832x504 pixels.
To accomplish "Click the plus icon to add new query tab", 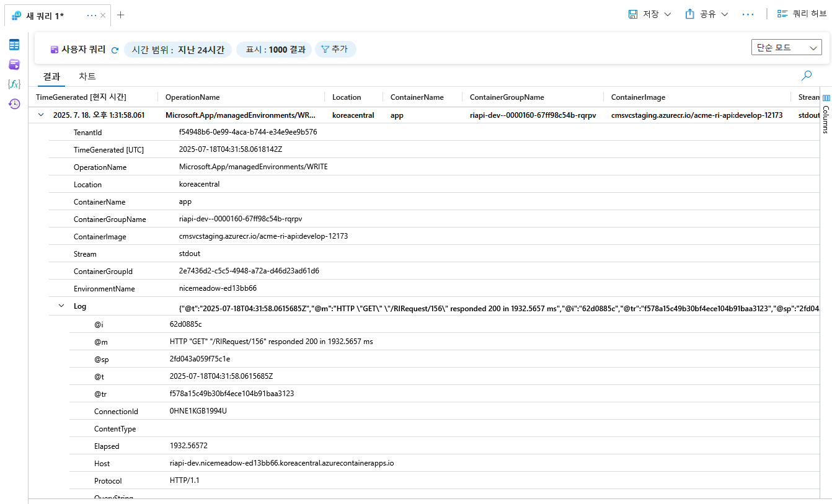I will click(x=121, y=15).
